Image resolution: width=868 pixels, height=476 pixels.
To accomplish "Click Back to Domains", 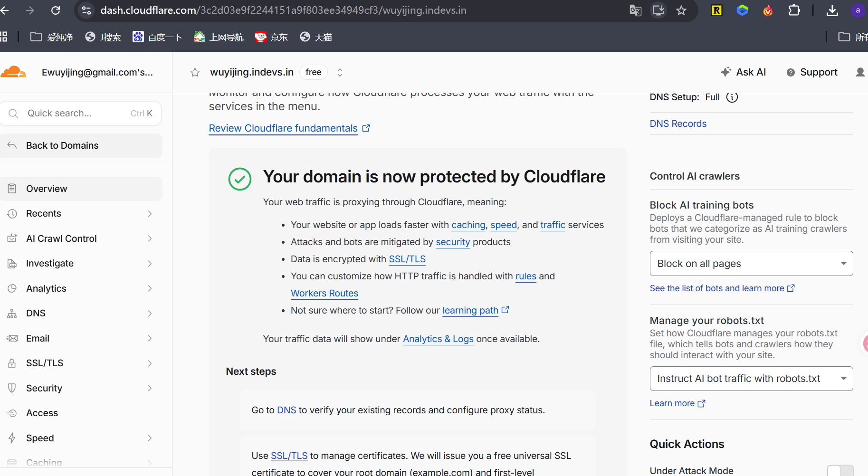I will (81, 145).
